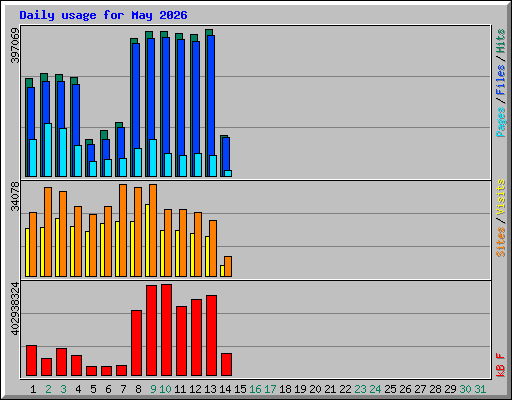512x400 pixels.
Task: Click day 2 on the x-axis
Action: [x=48, y=389]
